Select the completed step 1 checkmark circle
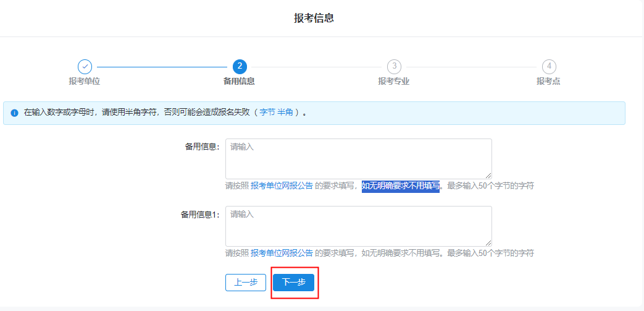This screenshot has width=644, height=311. tap(85, 67)
